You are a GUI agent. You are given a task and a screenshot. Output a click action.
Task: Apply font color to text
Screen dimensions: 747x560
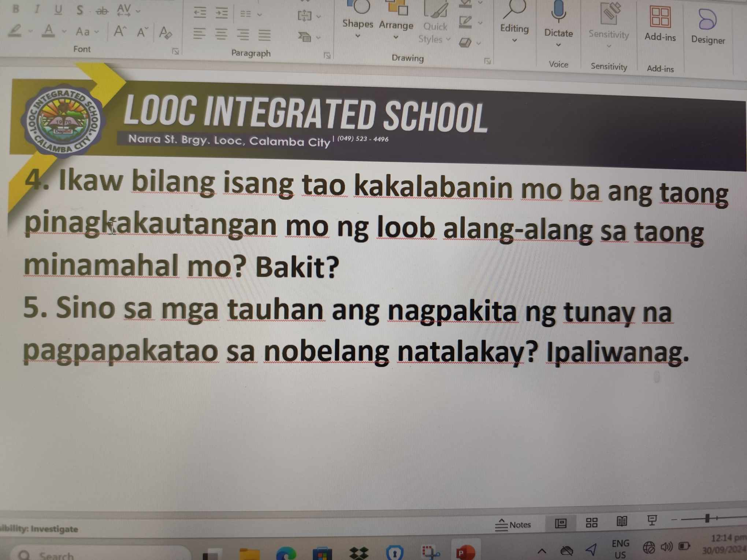[x=48, y=31]
